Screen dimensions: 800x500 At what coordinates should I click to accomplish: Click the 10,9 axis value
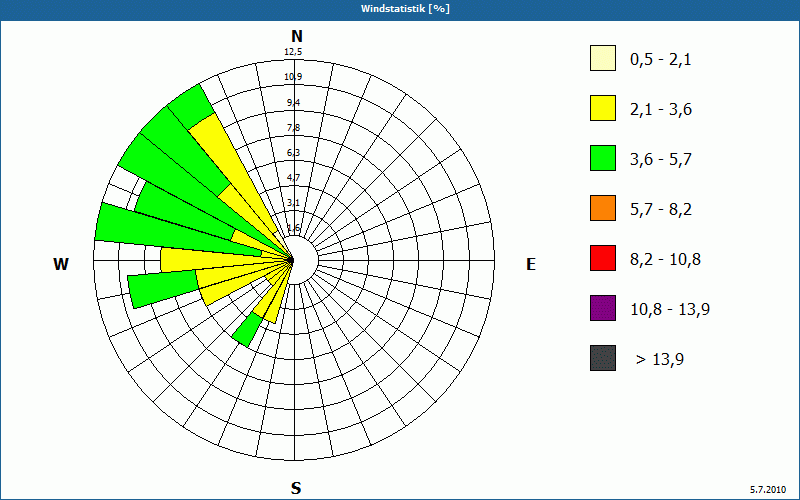pos(293,77)
